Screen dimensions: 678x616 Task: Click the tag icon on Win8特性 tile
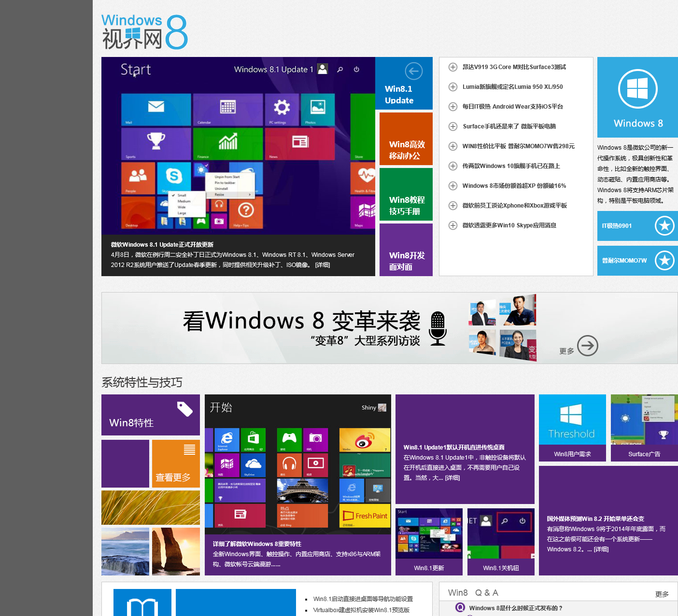point(185,409)
